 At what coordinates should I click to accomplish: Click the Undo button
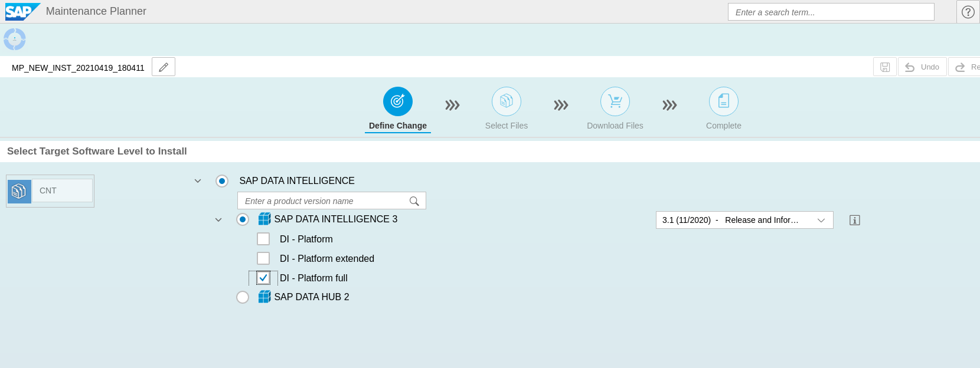tap(922, 67)
